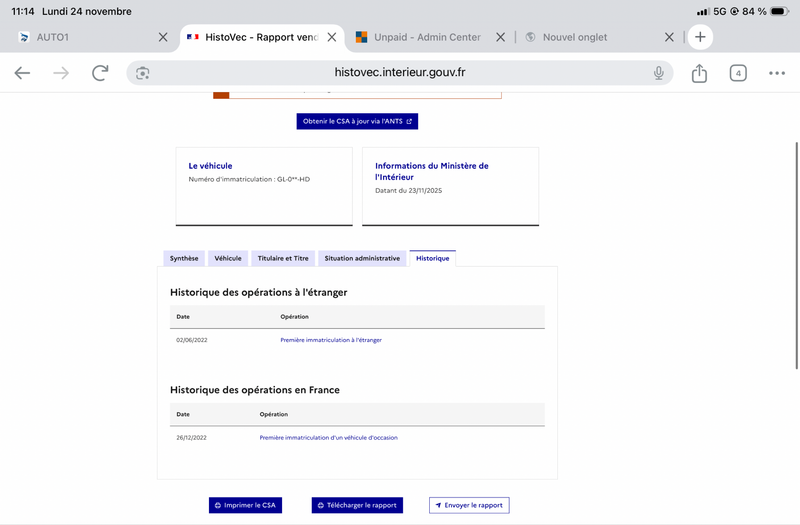Close the AUTO1 tab
This screenshot has width=800, height=525.
pyautogui.click(x=163, y=37)
